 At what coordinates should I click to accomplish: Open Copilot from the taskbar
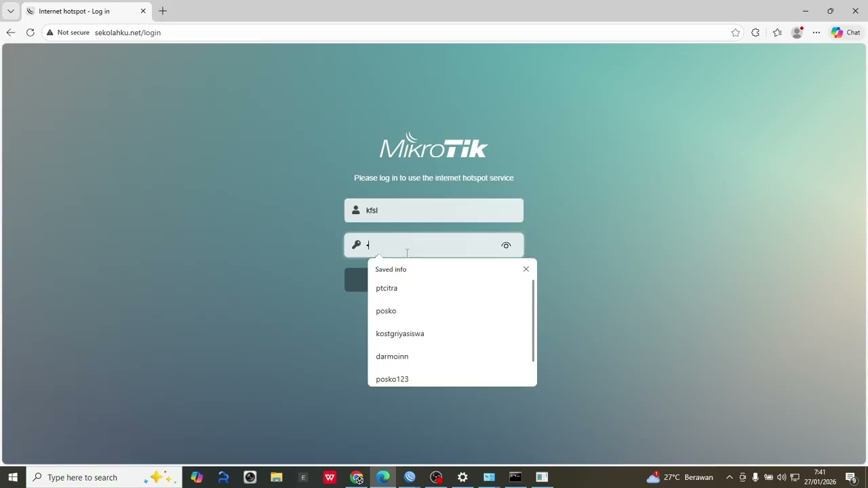(197, 477)
